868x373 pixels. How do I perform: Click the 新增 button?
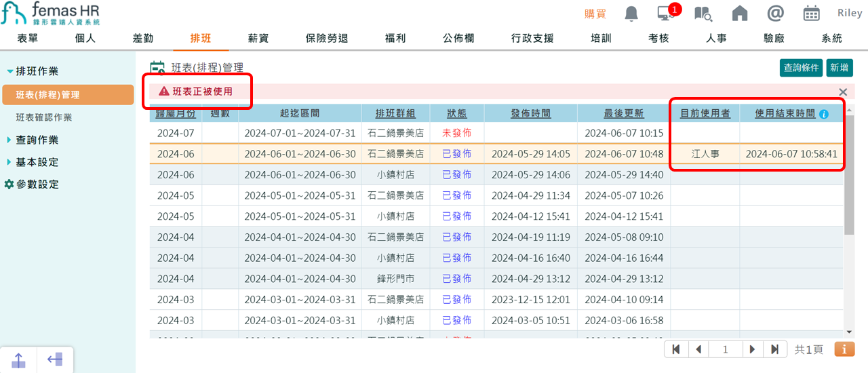pyautogui.click(x=839, y=68)
